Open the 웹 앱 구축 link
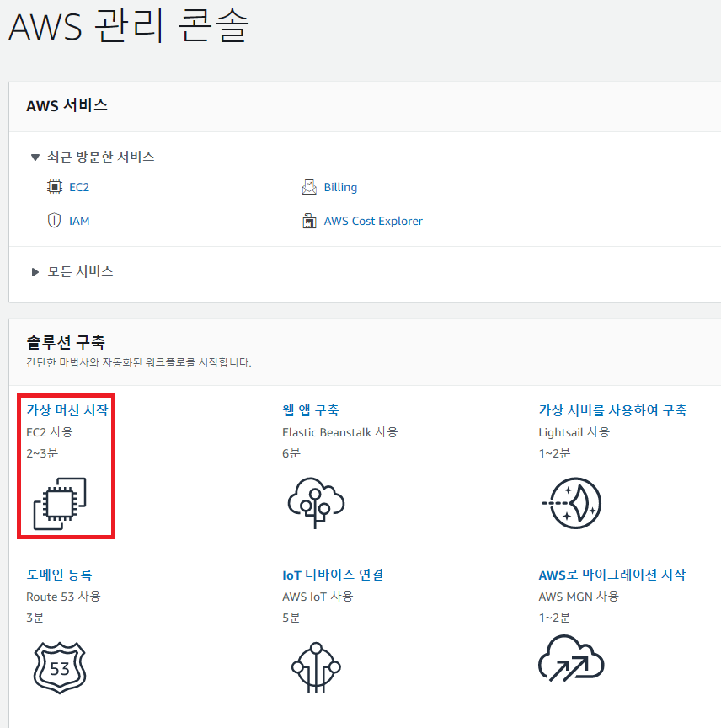This screenshot has height=728, width=721. point(311,410)
